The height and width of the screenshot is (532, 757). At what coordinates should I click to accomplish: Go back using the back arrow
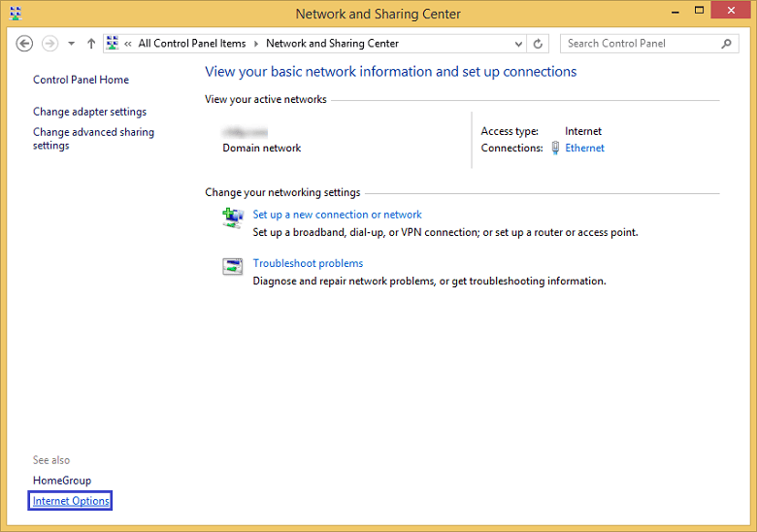pos(24,44)
